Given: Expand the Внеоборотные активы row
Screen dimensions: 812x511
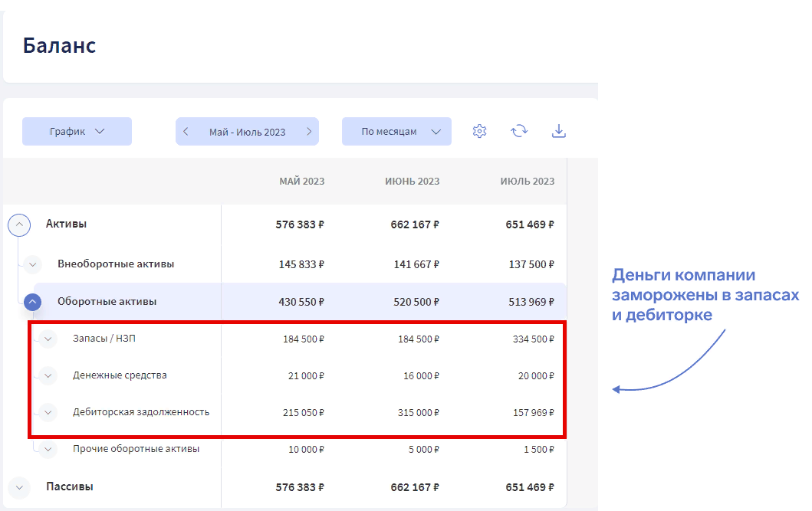Looking at the screenshot, I should [32, 264].
